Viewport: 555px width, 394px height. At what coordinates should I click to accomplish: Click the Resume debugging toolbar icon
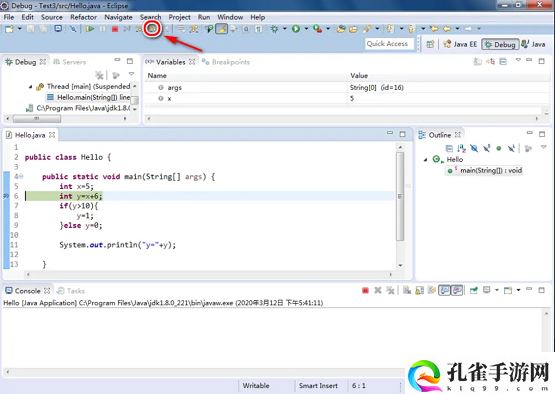pos(90,29)
